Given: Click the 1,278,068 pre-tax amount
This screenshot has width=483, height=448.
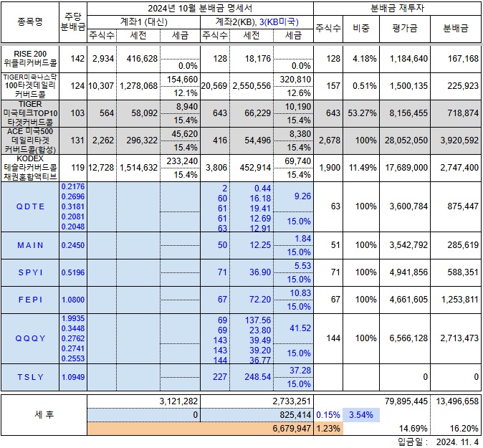Looking at the screenshot, I should coord(138,86).
